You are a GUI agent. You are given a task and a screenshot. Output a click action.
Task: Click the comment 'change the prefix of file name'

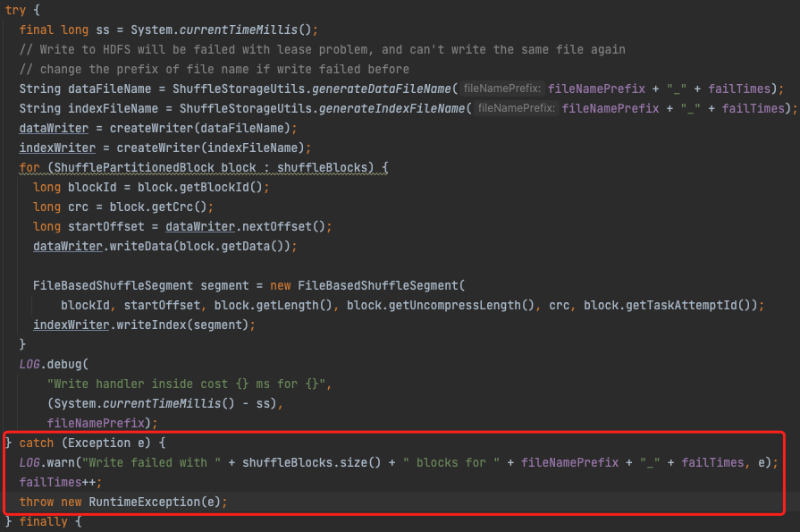[x=215, y=70]
